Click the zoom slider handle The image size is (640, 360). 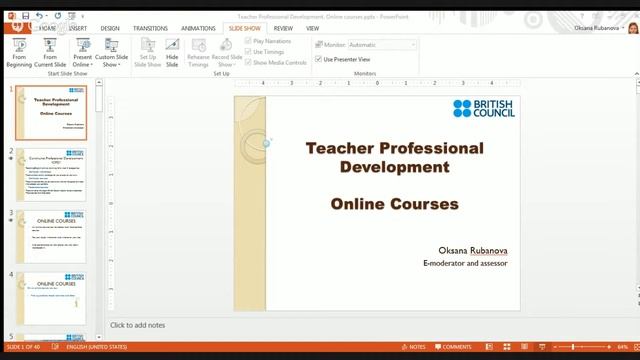tap(573, 347)
